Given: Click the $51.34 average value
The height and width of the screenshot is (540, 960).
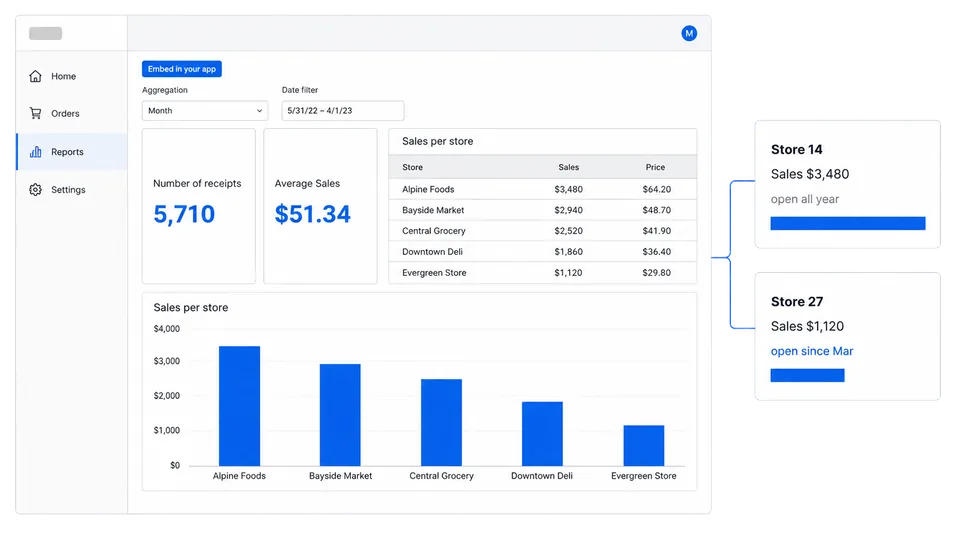Looking at the screenshot, I should tap(312, 214).
